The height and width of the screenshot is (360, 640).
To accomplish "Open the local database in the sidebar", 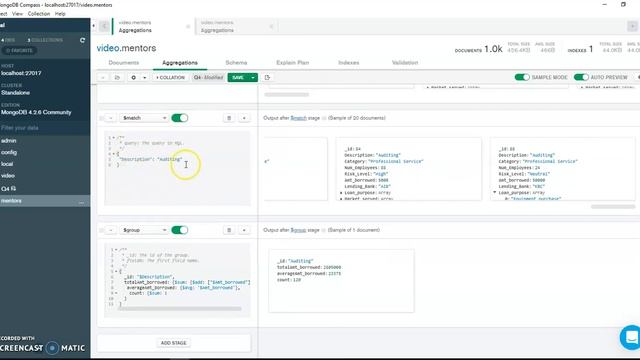I will tap(7, 164).
